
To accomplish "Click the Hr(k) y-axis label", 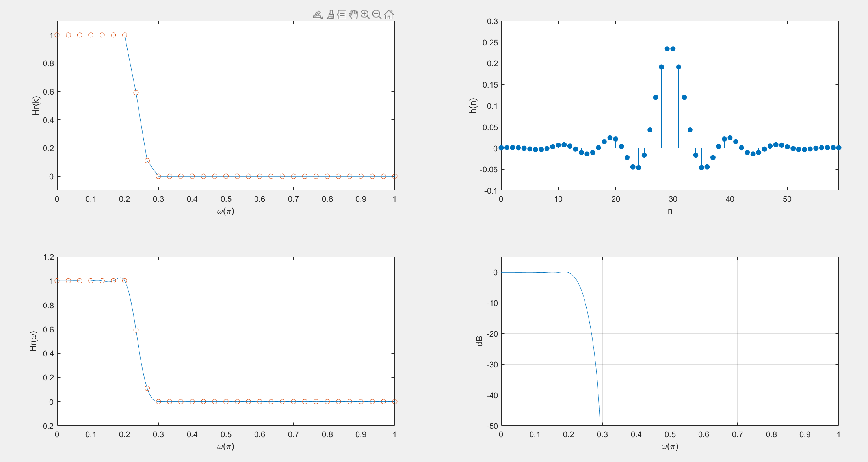I will [36, 106].
